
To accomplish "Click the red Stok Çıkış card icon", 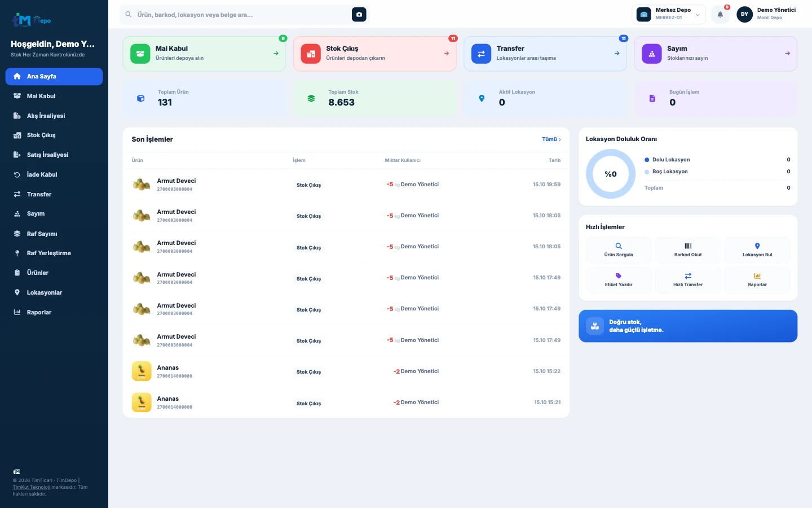I will point(311,54).
